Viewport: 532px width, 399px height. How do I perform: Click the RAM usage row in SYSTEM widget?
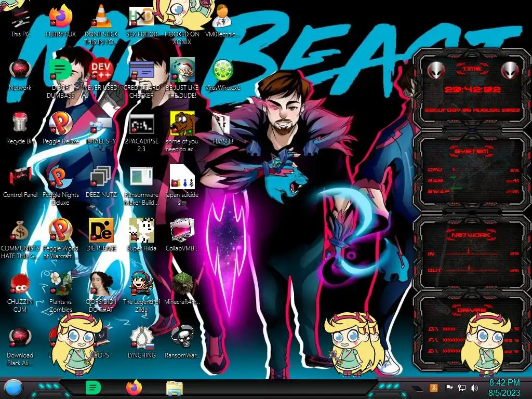tap(473, 180)
